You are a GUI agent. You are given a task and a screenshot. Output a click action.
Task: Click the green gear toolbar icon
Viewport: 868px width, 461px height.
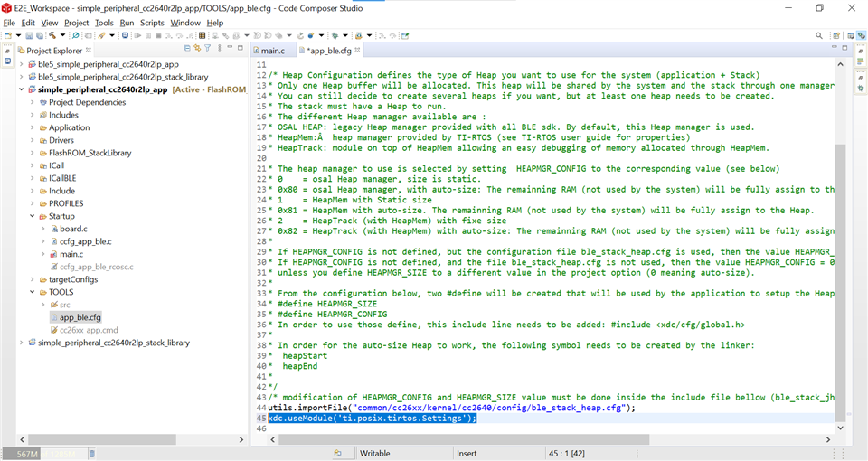click(335, 35)
